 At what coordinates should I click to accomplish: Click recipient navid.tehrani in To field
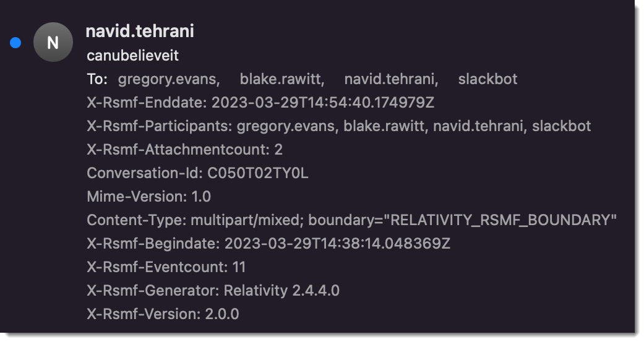pyautogui.click(x=391, y=79)
